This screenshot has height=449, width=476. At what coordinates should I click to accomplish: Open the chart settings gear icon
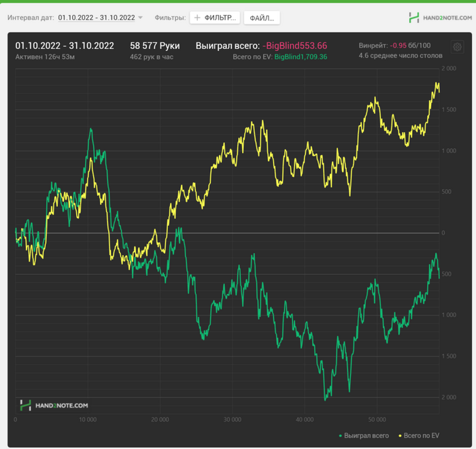(x=458, y=48)
